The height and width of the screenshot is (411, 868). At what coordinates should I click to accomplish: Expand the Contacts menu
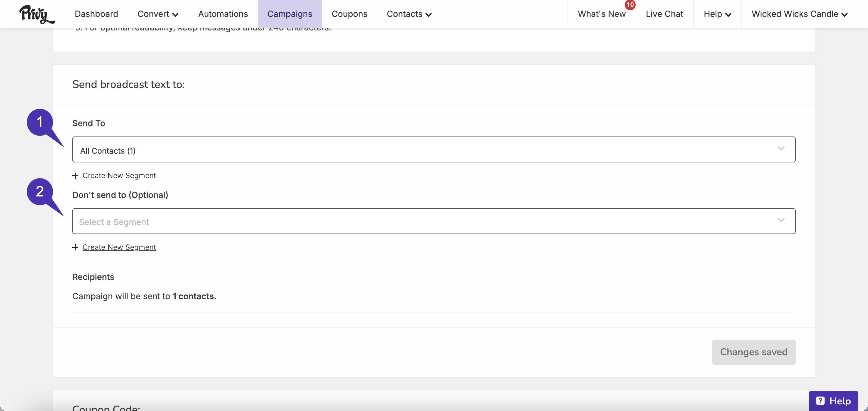(x=409, y=14)
